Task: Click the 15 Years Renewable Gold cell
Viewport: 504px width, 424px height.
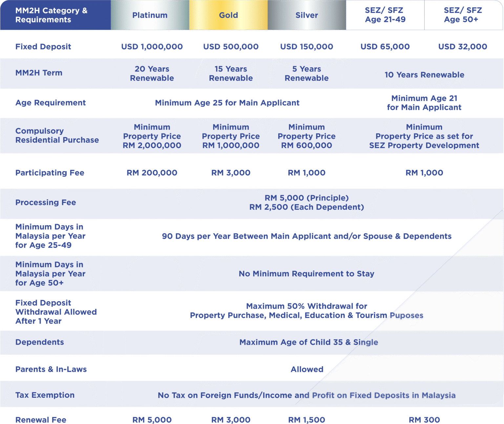Action: [231, 74]
